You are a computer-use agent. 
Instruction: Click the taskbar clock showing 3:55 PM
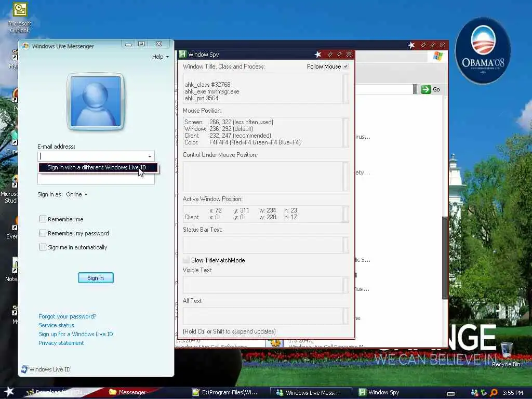tap(513, 393)
